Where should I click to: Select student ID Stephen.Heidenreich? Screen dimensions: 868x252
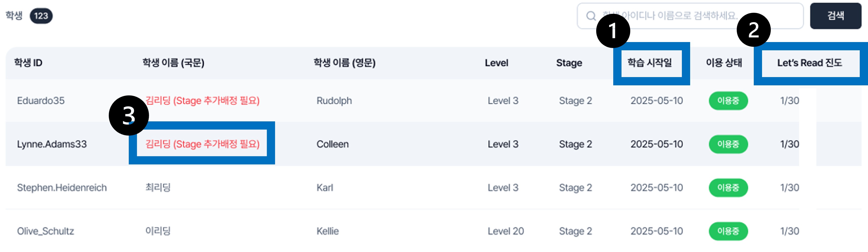pos(62,188)
